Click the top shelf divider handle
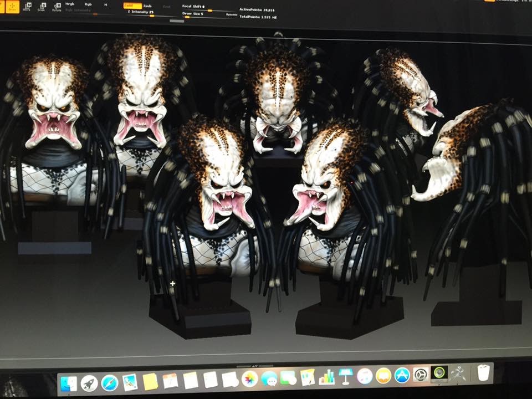The image size is (532, 399). [177, 21]
